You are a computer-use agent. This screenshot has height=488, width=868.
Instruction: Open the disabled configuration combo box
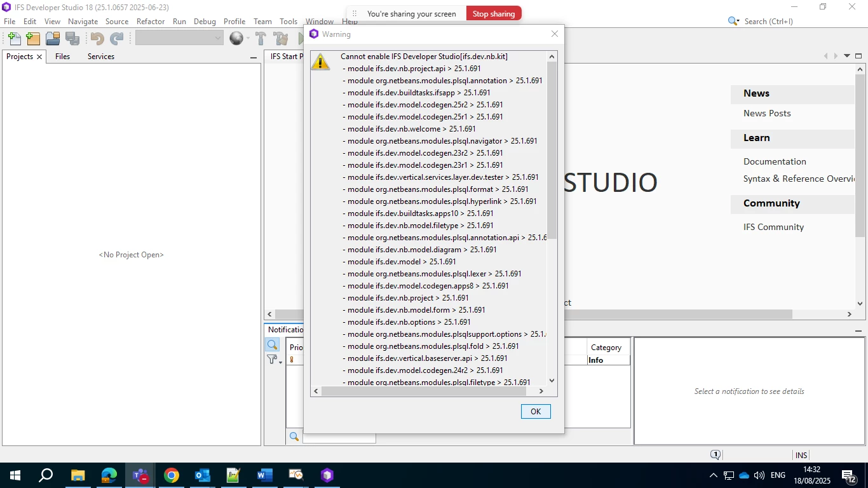click(179, 38)
